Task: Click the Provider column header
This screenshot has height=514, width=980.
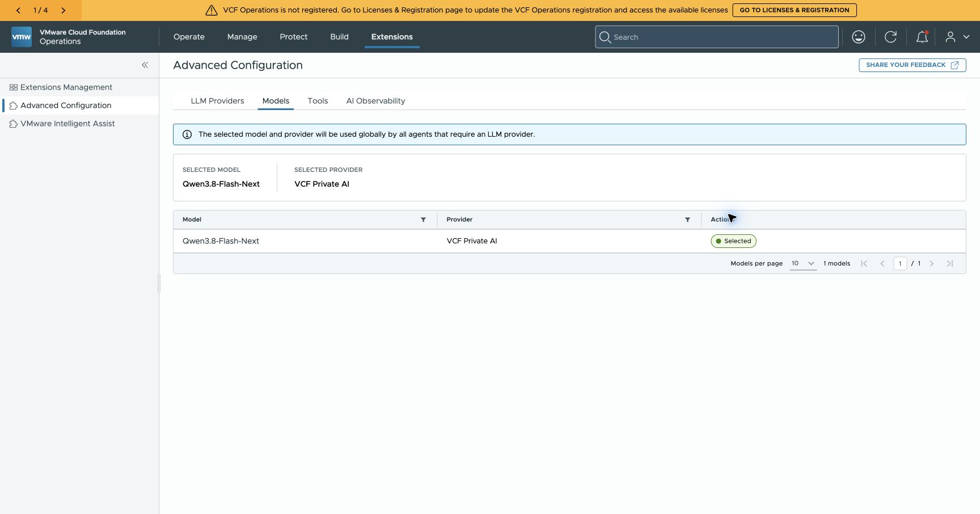Action: click(459, 220)
